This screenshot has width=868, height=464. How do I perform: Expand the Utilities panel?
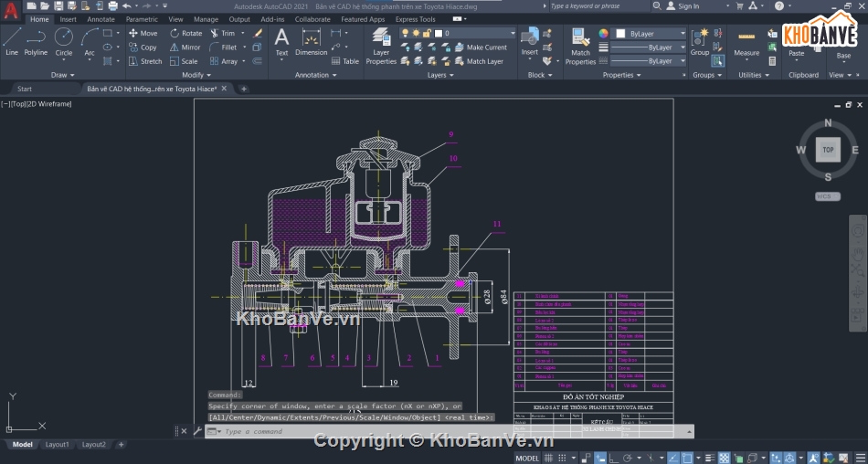point(754,75)
